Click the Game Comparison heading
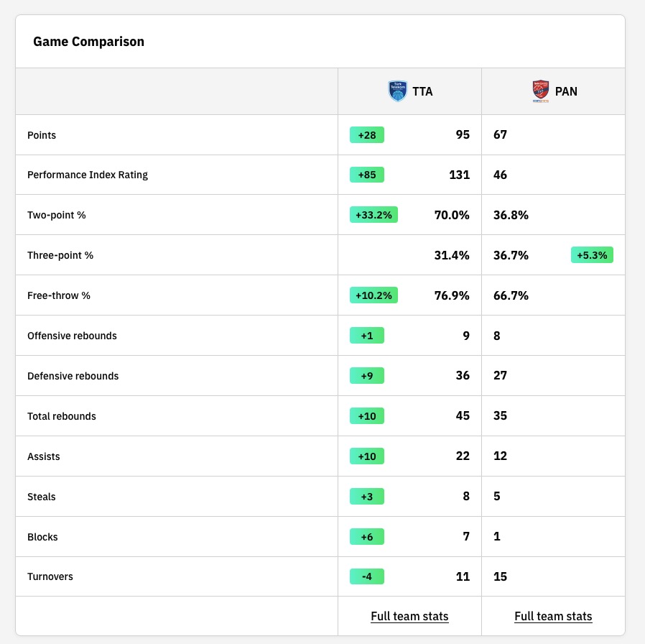Image resolution: width=645 pixels, height=644 pixels. pyautogui.click(x=88, y=42)
